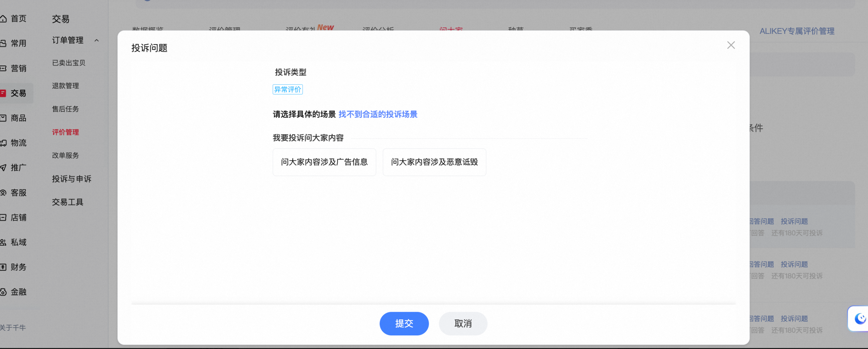Choose 问大家内容涉及恶意诋毁 scenario
Viewport: 868px width, 349px height.
(434, 162)
